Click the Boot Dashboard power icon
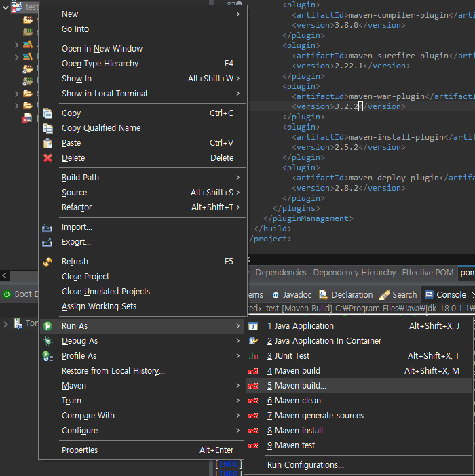The image size is (475, 476). tap(7, 294)
